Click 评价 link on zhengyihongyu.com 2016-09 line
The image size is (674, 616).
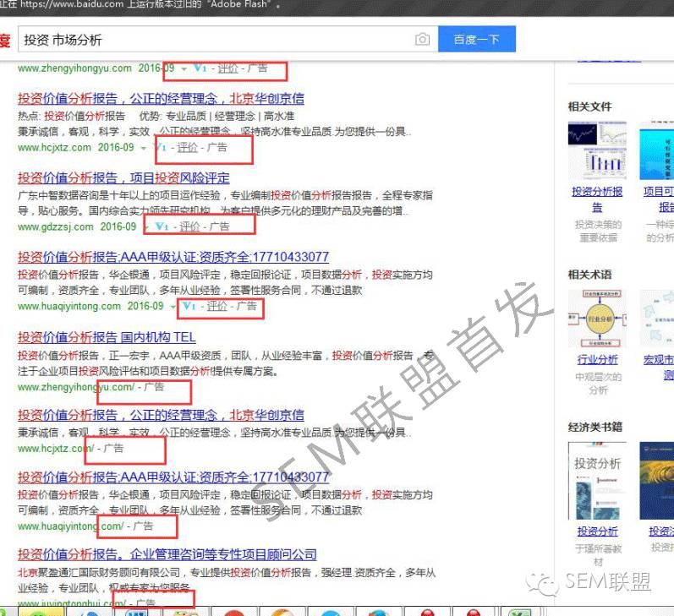[x=227, y=68]
